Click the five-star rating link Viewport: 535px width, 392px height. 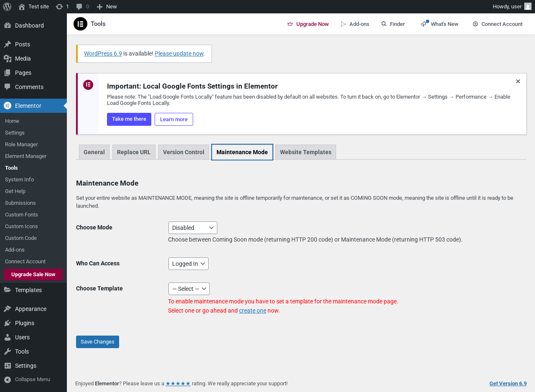tap(178, 383)
